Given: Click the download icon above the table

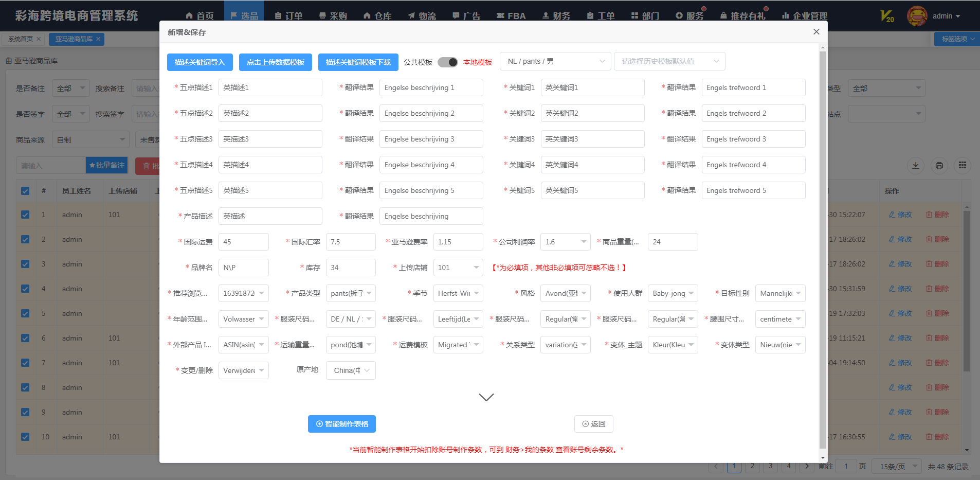Looking at the screenshot, I should (916, 166).
